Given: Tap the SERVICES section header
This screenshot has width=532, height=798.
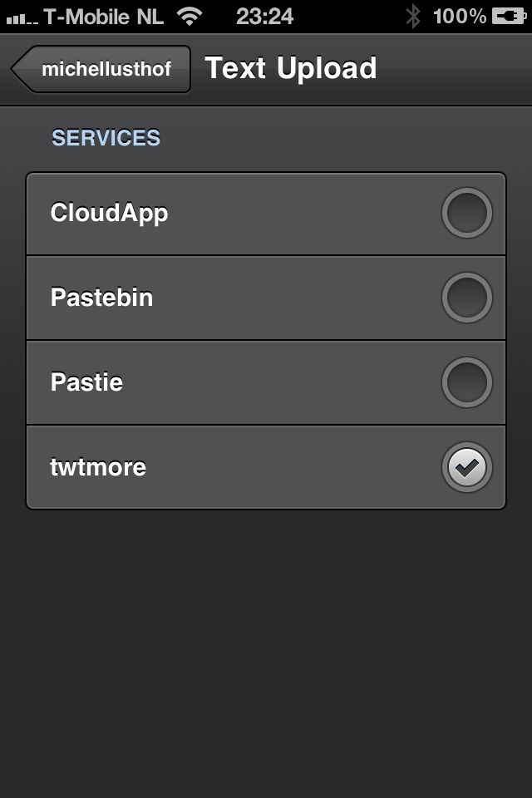Looking at the screenshot, I should (x=106, y=138).
